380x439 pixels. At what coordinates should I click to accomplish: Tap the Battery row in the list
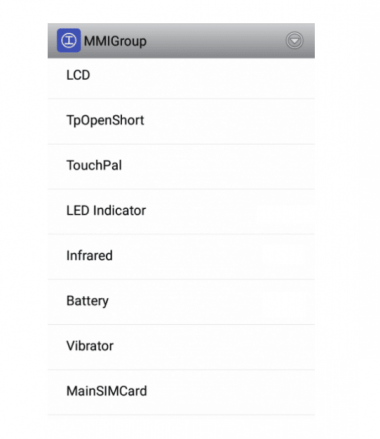181,302
